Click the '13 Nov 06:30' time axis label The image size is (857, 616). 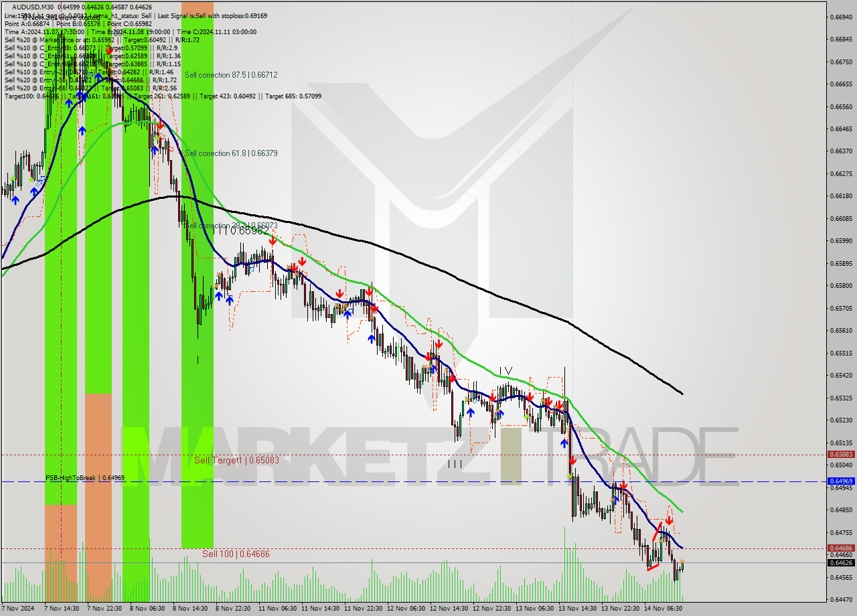534,609
